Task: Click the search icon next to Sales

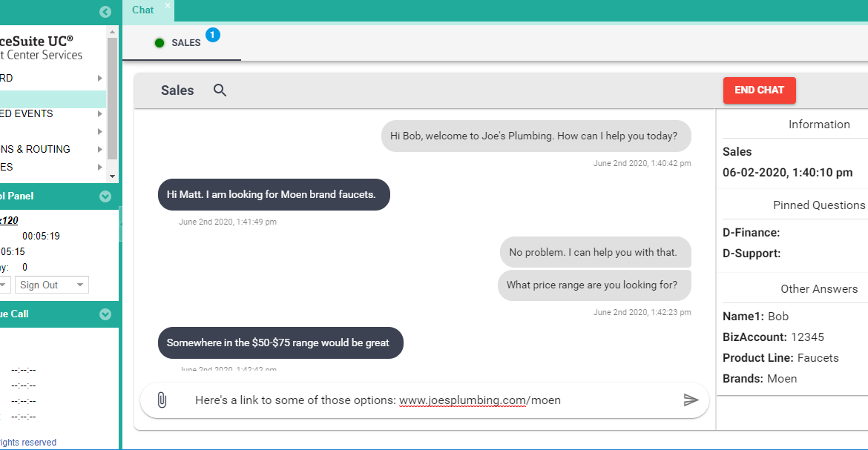Action: tap(220, 90)
